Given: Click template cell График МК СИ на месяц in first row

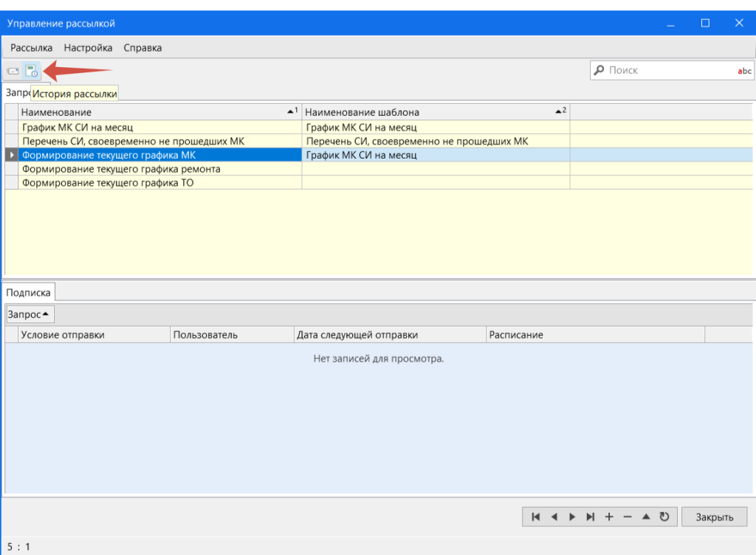Looking at the screenshot, I should 436,128.
